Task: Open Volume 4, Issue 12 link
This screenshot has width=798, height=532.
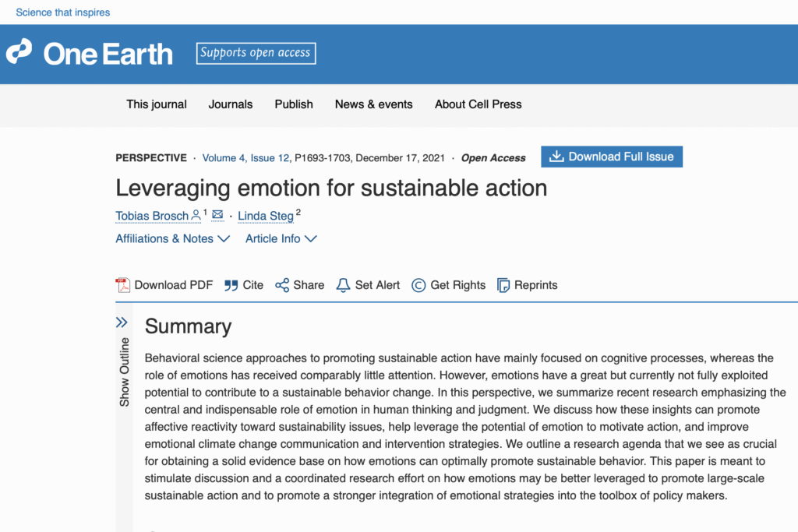Action: [245, 158]
